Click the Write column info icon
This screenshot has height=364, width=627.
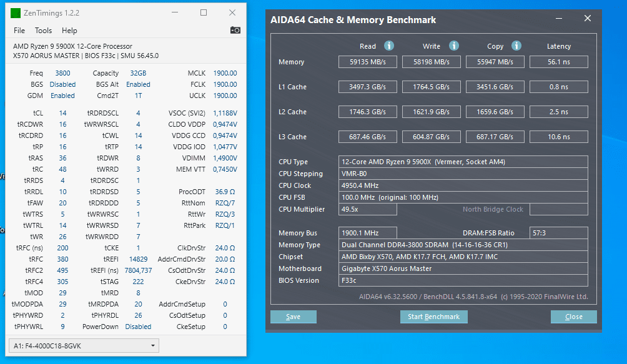pos(454,46)
